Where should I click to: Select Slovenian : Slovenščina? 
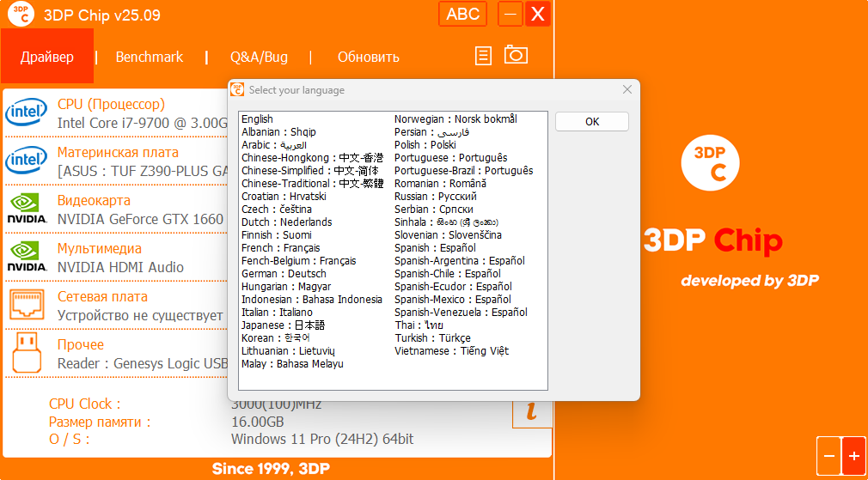448,234
